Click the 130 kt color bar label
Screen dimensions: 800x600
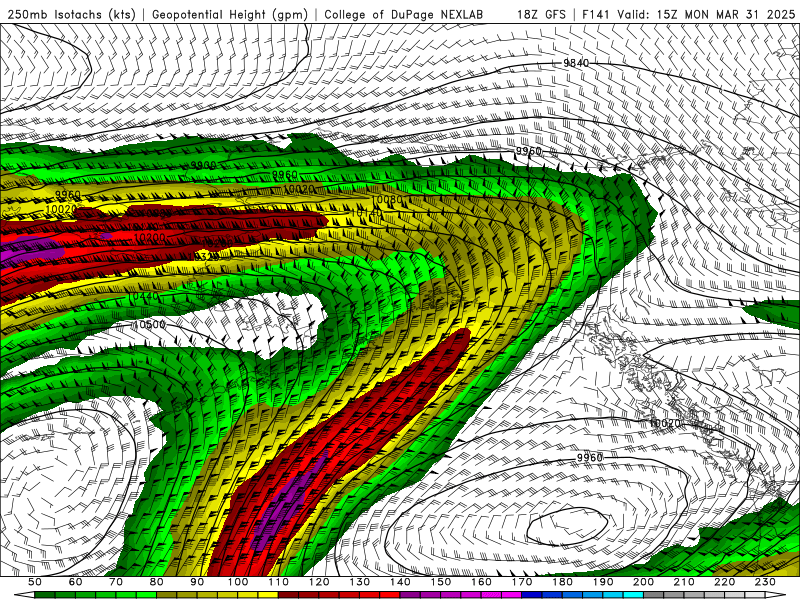[360, 582]
